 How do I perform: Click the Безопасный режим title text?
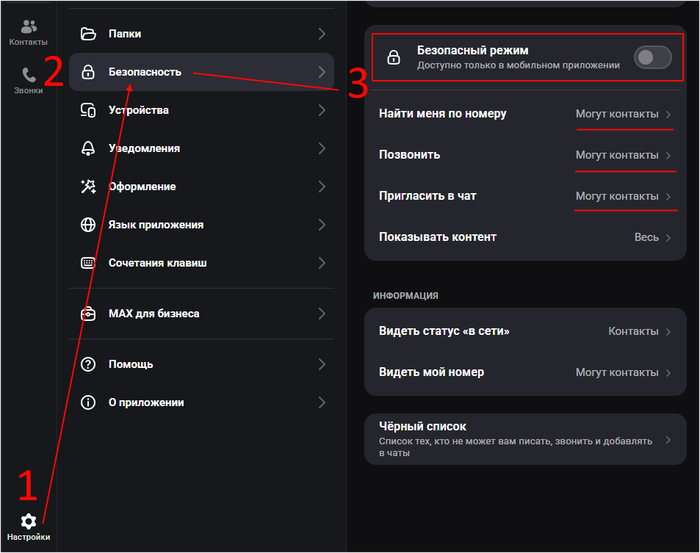click(x=472, y=50)
